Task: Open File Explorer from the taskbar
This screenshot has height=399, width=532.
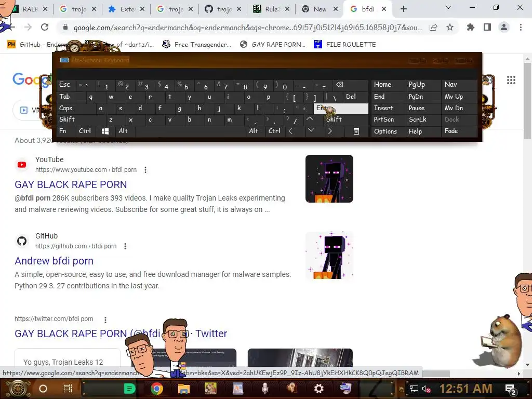Action: (x=183, y=389)
